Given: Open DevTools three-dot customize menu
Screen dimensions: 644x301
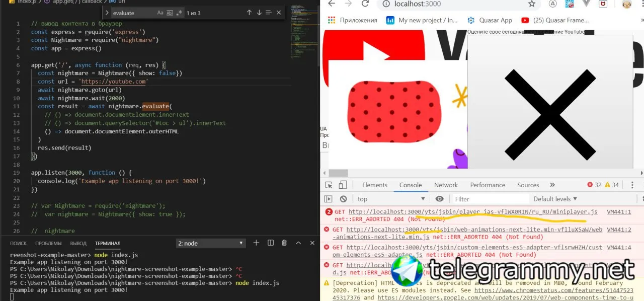Looking at the screenshot, I should pos(632,185).
